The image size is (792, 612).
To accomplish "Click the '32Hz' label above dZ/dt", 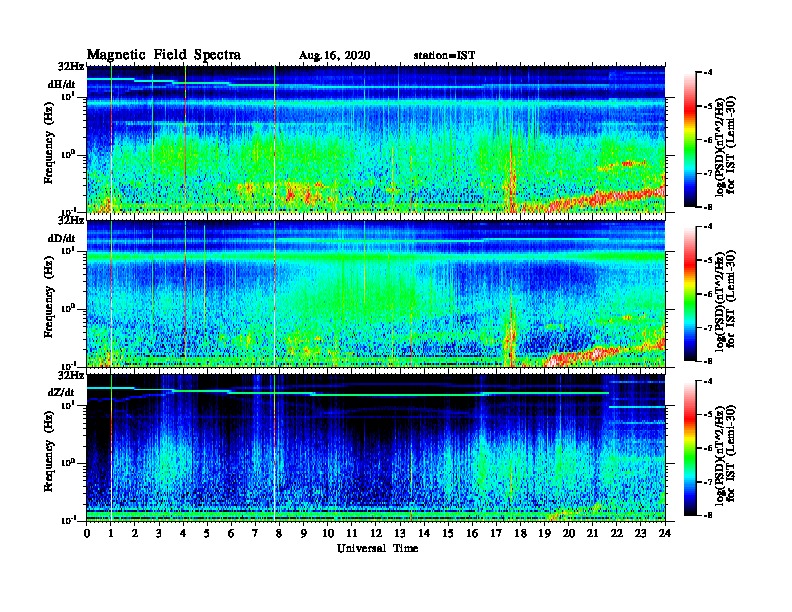I will (71, 375).
